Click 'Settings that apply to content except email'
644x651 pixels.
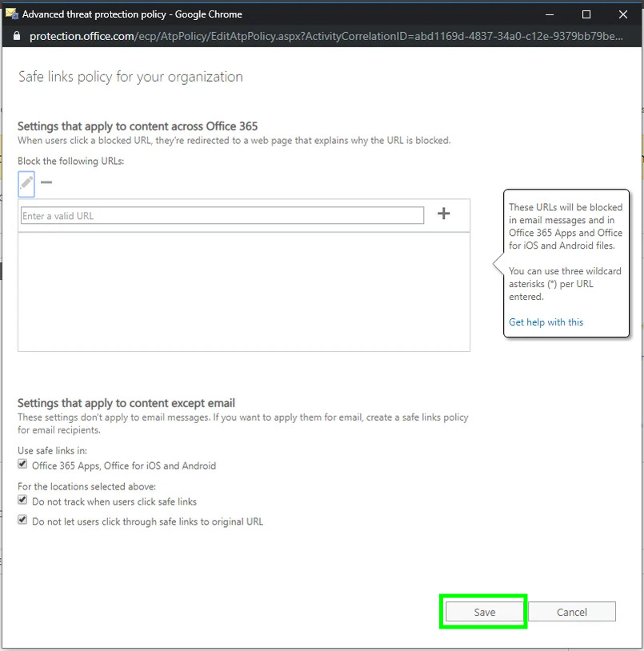click(x=126, y=403)
